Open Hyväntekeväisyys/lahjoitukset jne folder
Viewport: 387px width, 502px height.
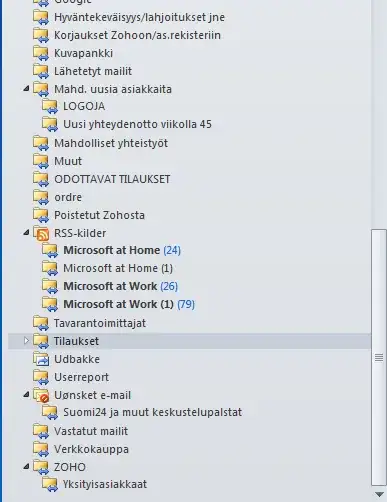click(x=139, y=17)
